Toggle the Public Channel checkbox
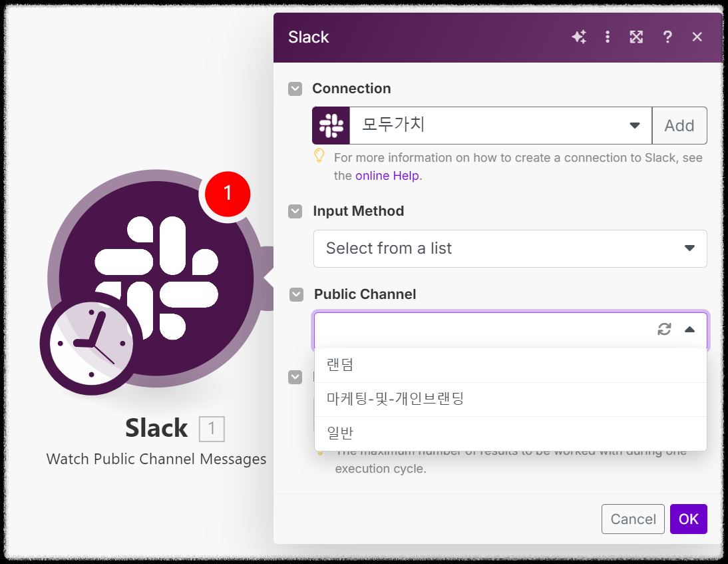The image size is (728, 564). (x=295, y=294)
